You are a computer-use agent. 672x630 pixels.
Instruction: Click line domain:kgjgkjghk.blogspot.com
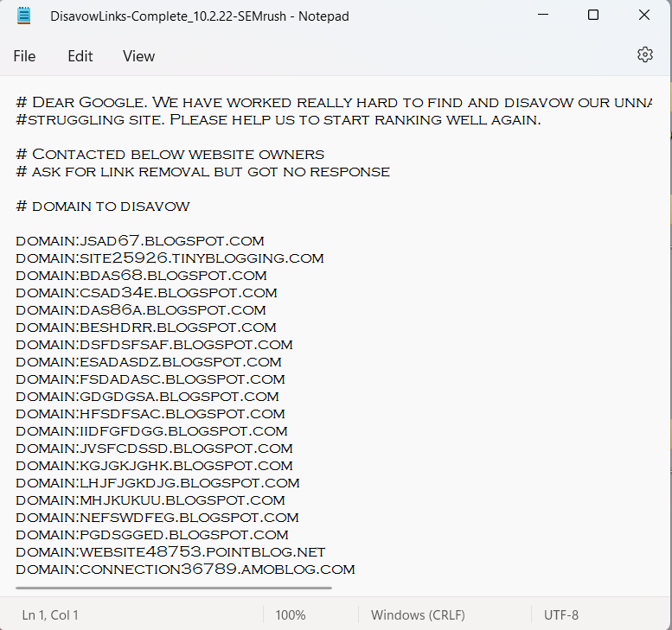[x=154, y=466]
